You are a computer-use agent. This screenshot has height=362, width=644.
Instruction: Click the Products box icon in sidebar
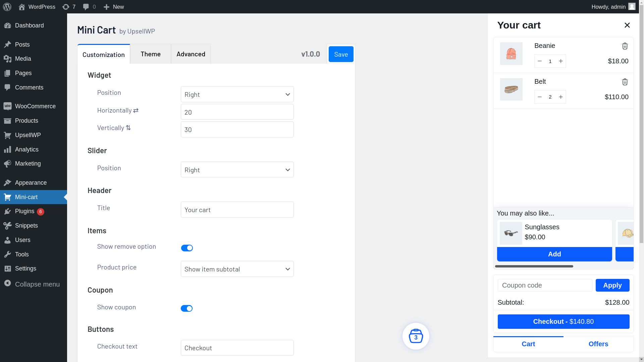(7, 121)
